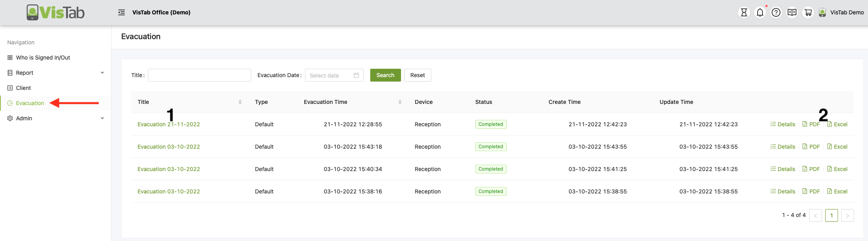The width and height of the screenshot is (868, 241).
Task: Open the Evacuation Date picker
Action: pos(334,75)
